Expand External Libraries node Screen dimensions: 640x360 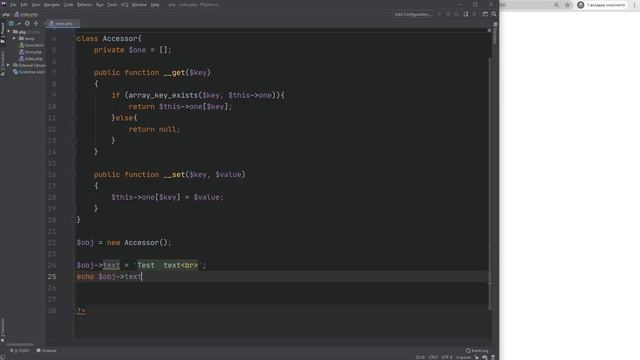[9, 65]
